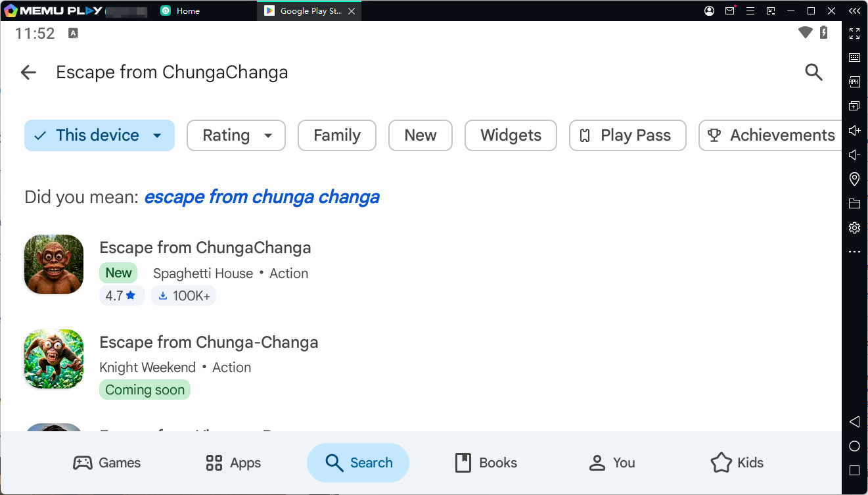
Task: Click the Knight Weekend developer name
Action: pyautogui.click(x=148, y=367)
